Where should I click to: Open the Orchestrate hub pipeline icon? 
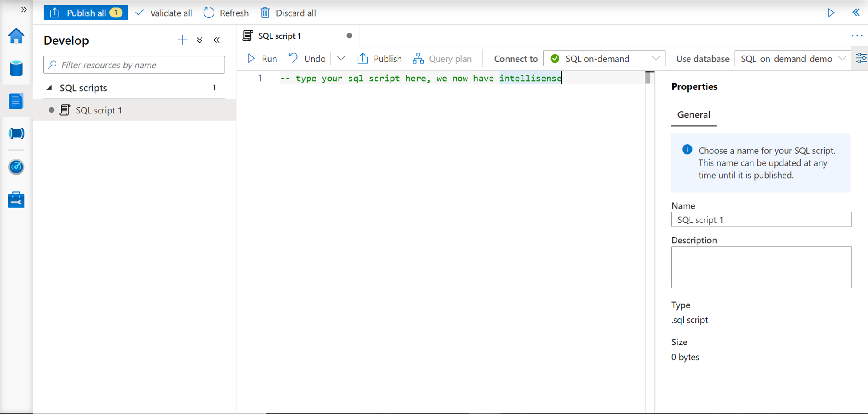click(x=16, y=133)
